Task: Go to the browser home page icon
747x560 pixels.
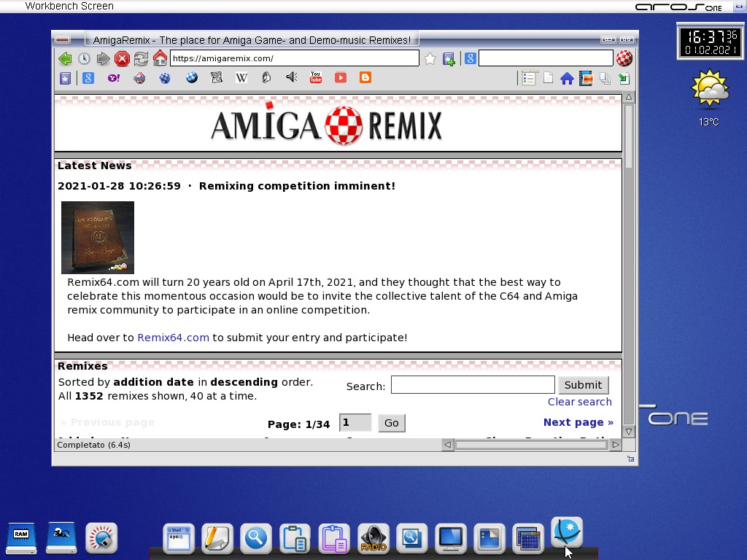Action: [160, 59]
